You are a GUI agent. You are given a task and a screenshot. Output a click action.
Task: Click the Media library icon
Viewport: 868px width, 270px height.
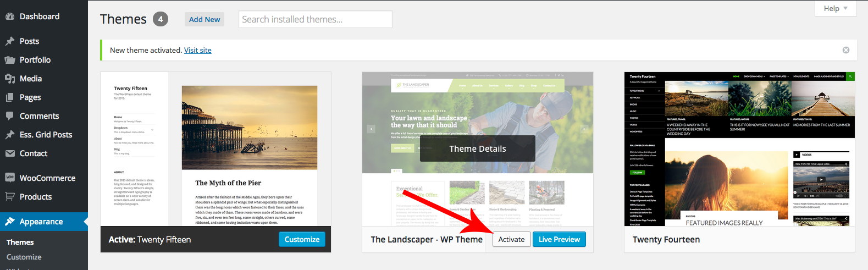tap(10, 79)
